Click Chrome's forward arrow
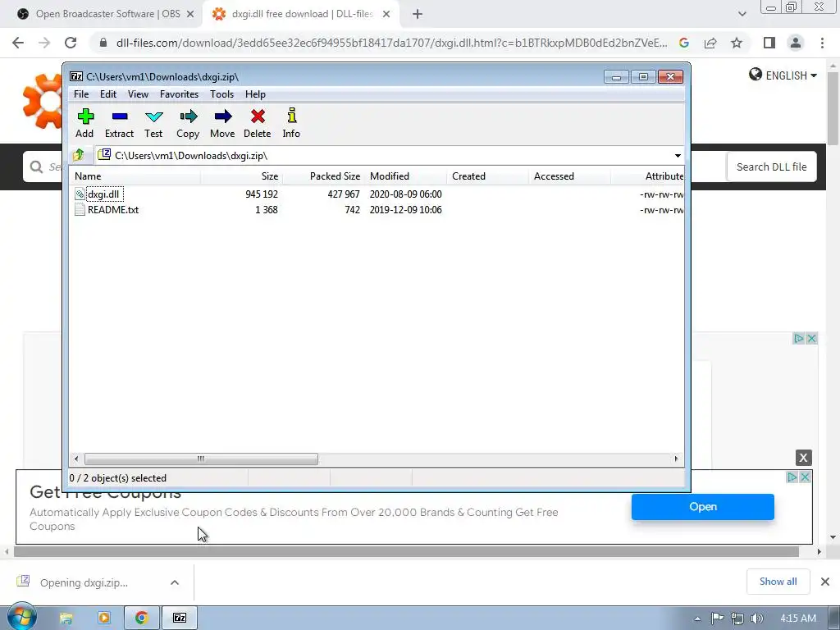This screenshot has height=630, width=840. pyautogui.click(x=44, y=43)
